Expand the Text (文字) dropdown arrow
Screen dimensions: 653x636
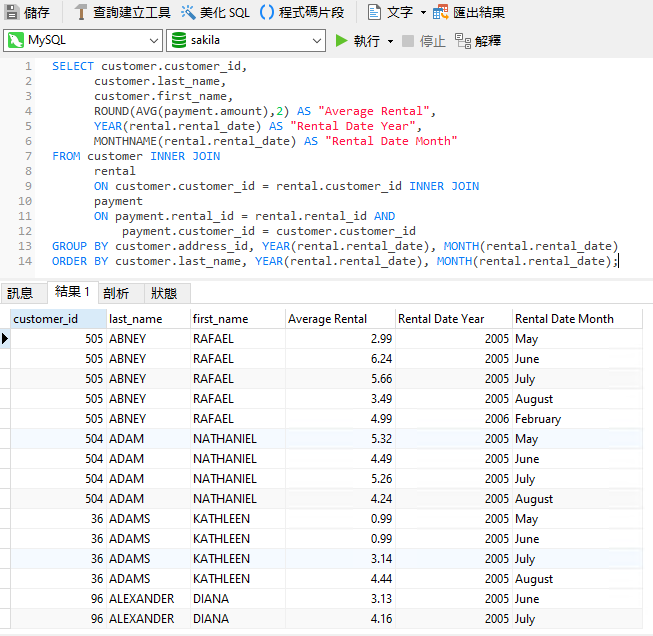(x=423, y=13)
